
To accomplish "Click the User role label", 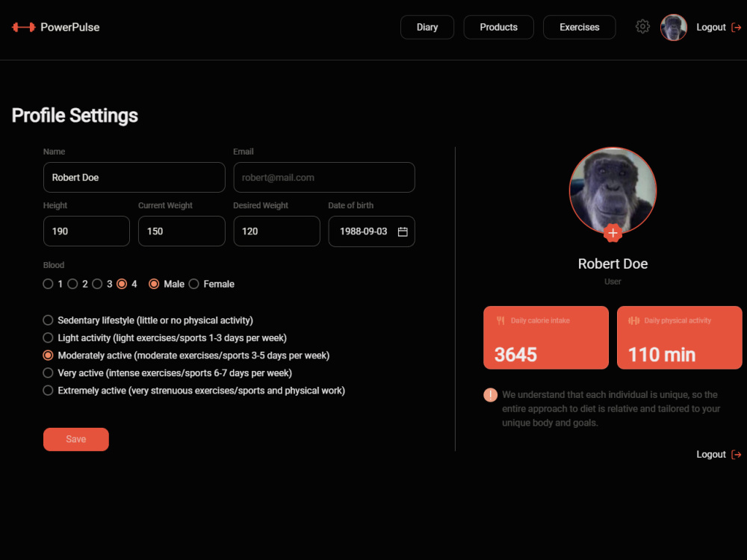I will coord(613,281).
